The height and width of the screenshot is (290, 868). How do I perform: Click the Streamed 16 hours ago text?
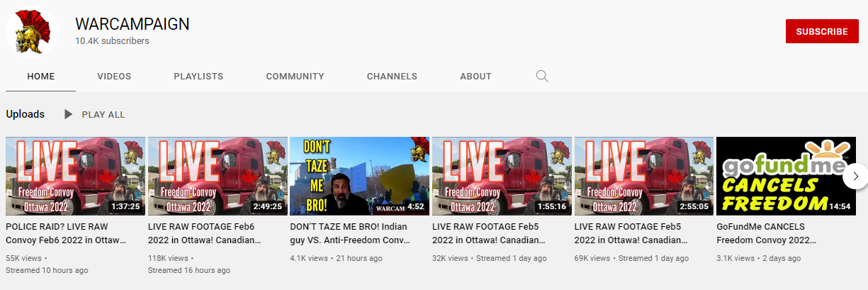(189, 270)
